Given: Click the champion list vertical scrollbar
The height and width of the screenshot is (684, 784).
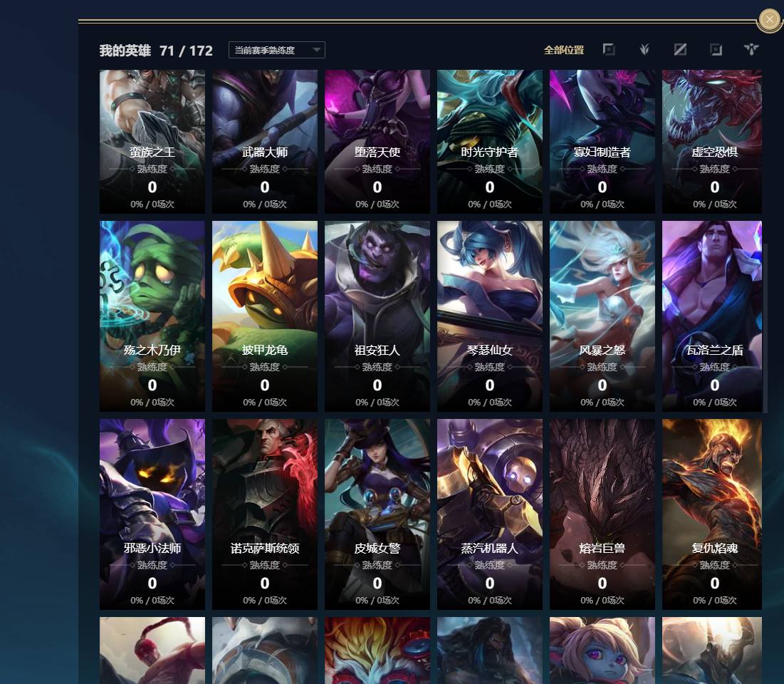Looking at the screenshot, I should point(765,328).
